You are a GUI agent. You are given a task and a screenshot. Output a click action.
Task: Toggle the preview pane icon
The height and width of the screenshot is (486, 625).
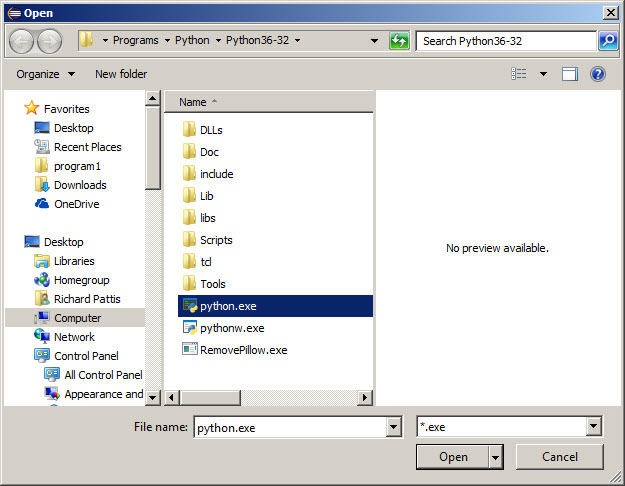pos(569,74)
